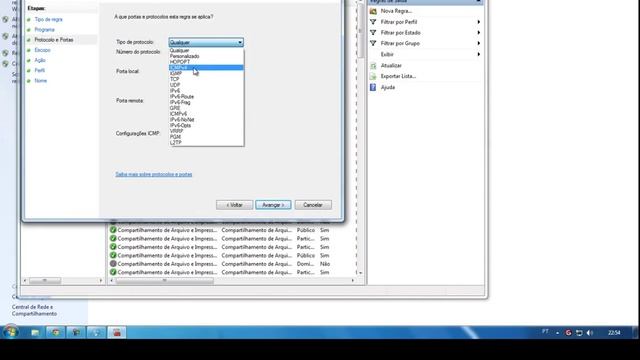640x360 pixels.
Task: Show hidden tray icons arrow
Action: 557,333
